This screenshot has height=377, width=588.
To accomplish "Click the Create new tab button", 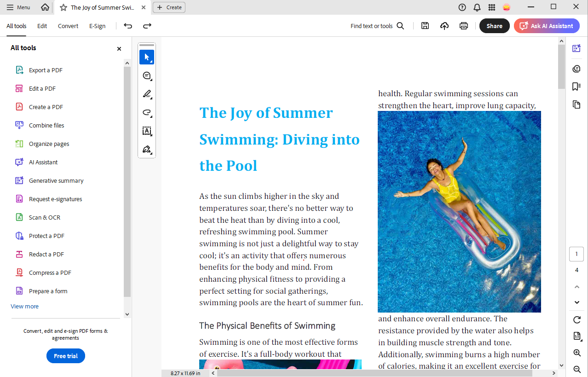I will point(169,7).
